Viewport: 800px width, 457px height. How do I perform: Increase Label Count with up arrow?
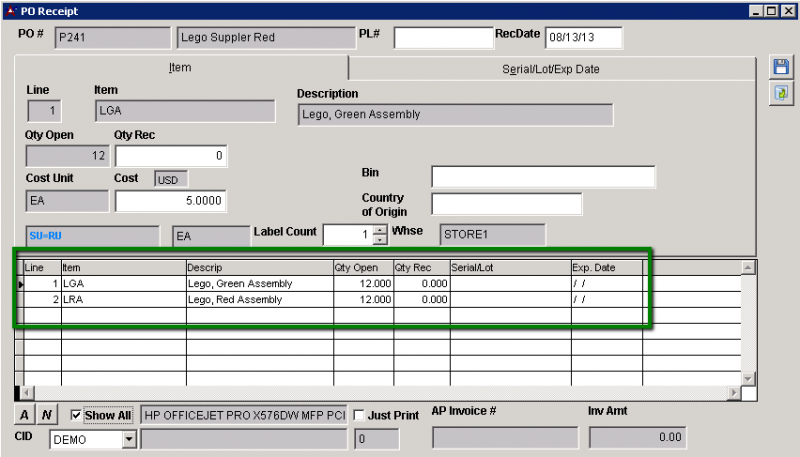pos(379,230)
